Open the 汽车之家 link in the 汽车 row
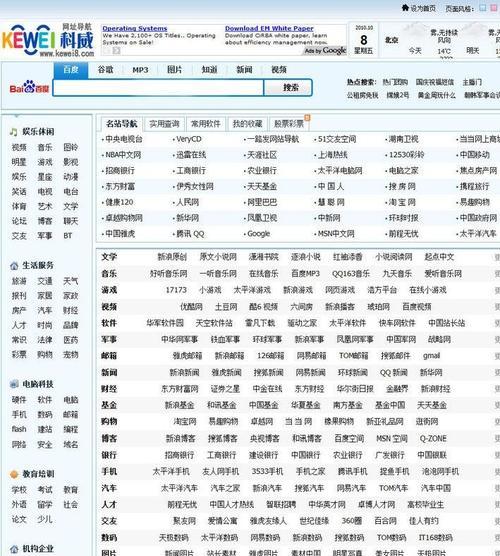The height and width of the screenshot is (556, 500). pos(225,488)
